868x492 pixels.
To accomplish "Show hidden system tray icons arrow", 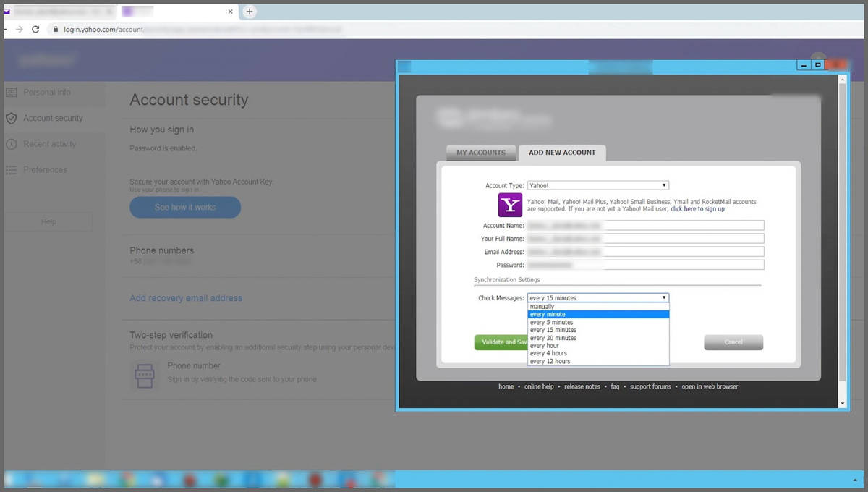I will [855, 480].
